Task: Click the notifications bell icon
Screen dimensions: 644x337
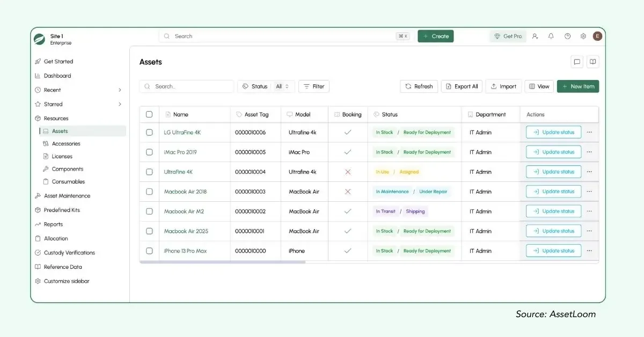Action: tap(551, 36)
